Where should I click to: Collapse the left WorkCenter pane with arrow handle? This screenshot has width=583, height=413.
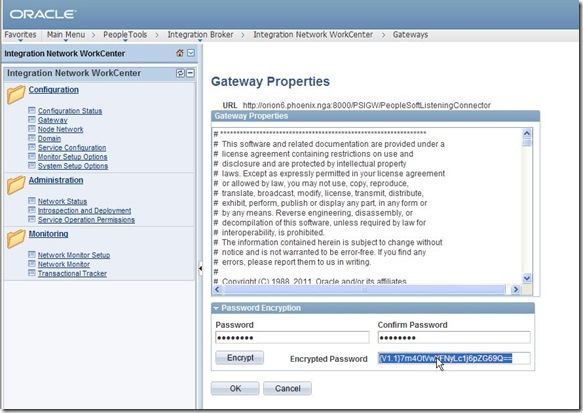click(x=200, y=268)
